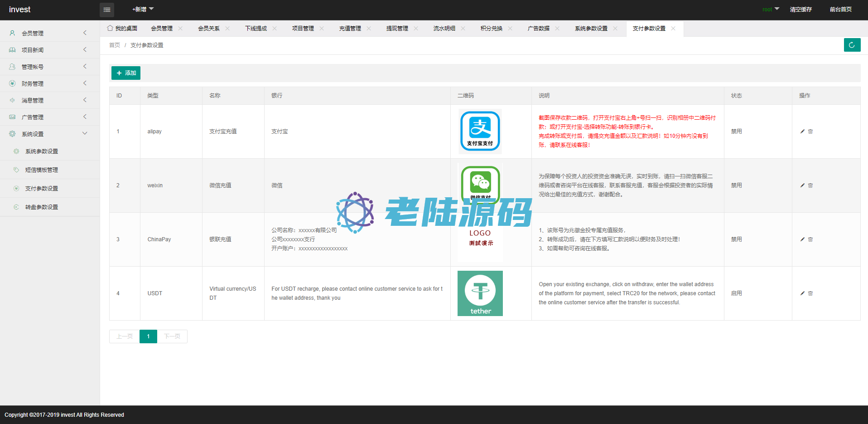The image size is (868, 424).
Task: Open the tether QR code thumbnail
Action: 480,293
